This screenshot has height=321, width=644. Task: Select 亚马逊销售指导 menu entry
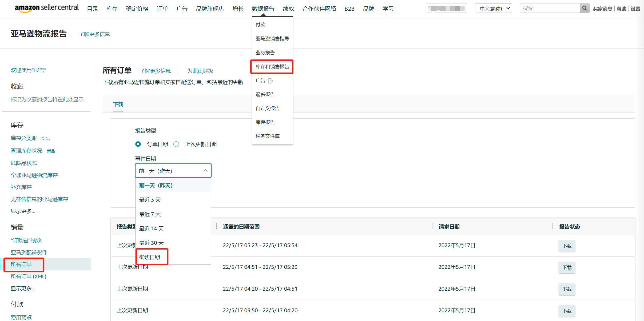[x=272, y=39]
